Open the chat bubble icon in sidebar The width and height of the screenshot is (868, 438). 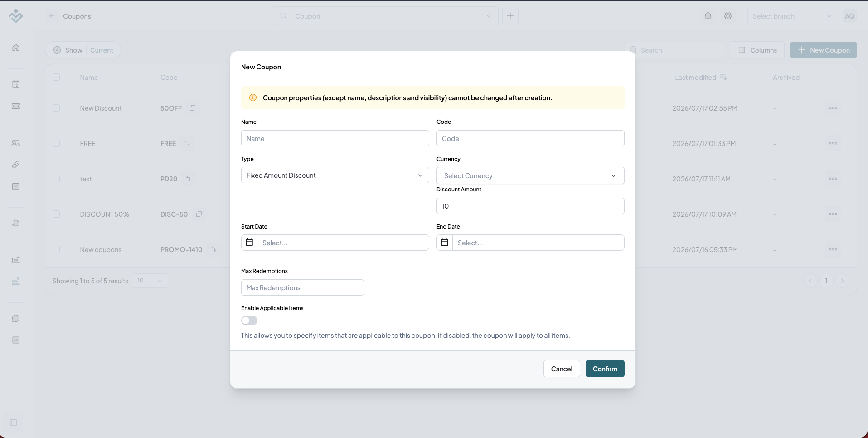16,318
